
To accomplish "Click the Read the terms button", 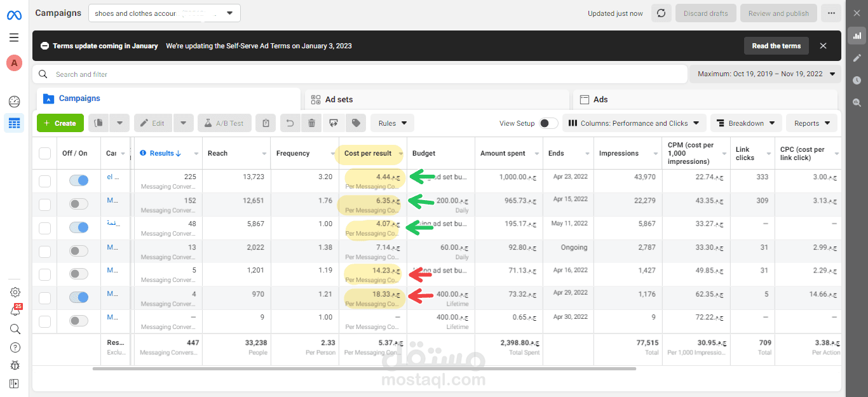I will pos(776,46).
